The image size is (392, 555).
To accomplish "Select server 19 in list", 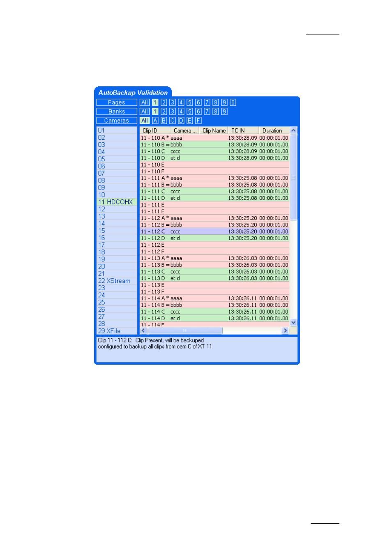I will [117, 259].
